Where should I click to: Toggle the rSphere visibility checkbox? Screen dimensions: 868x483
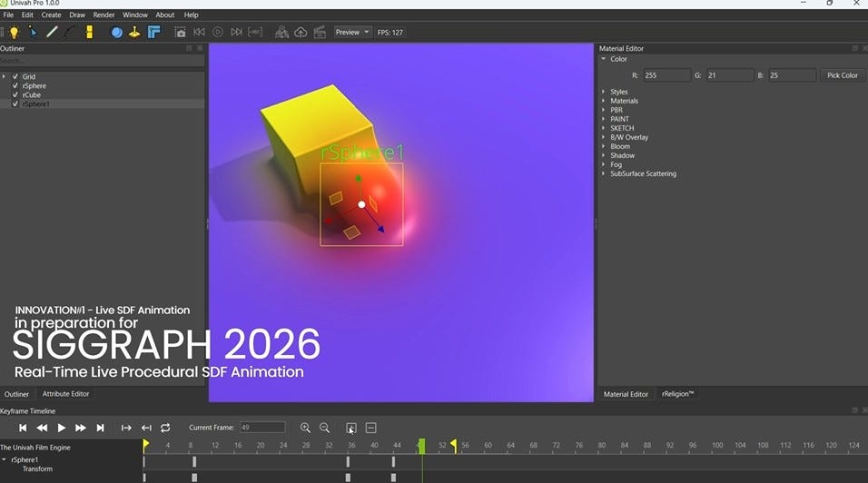15,85
